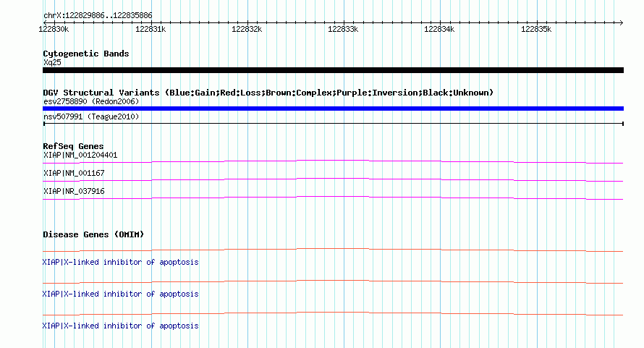Viewport: 644px width, 348px height.
Task: Click the Xq25 band label
Action: 52,62
